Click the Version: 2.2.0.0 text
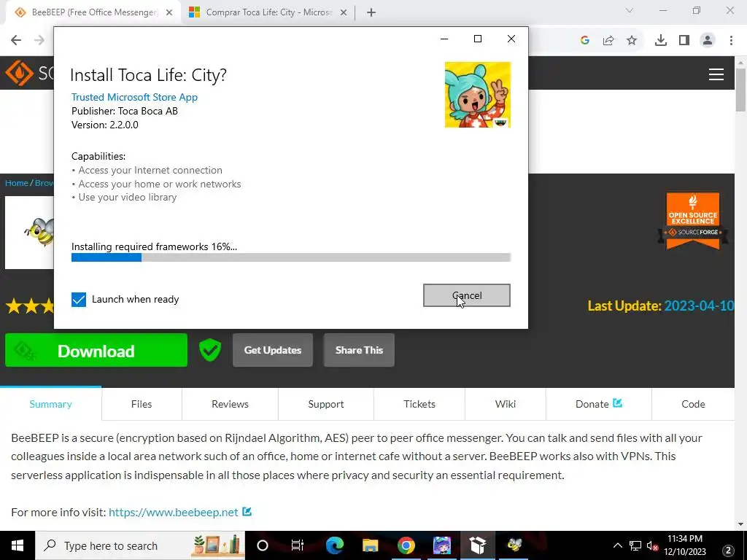Image resolution: width=747 pixels, height=560 pixels. (x=105, y=125)
